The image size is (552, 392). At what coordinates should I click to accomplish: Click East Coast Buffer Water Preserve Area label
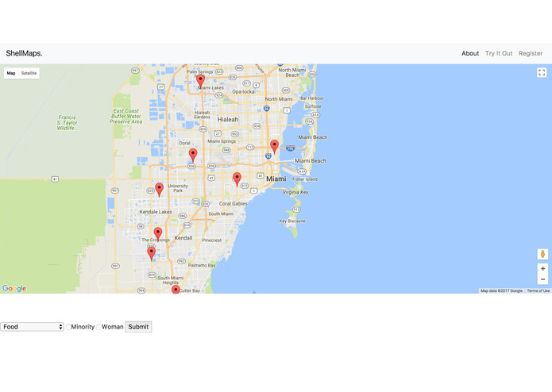(125, 117)
